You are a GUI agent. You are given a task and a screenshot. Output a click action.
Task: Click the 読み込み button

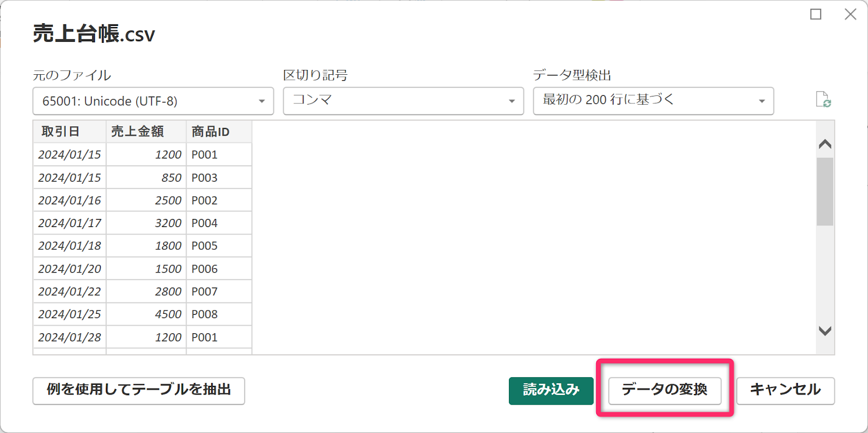[x=551, y=391]
